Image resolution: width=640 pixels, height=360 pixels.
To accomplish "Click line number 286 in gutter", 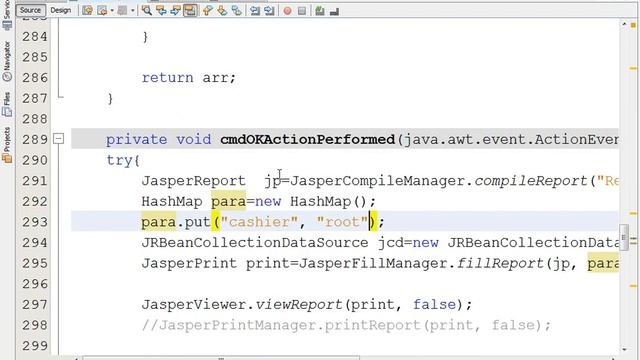I will (35, 78).
